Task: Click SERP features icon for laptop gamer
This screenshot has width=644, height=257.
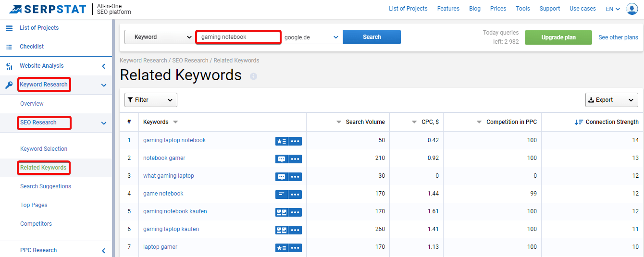Action: pyautogui.click(x=282, y=248)
